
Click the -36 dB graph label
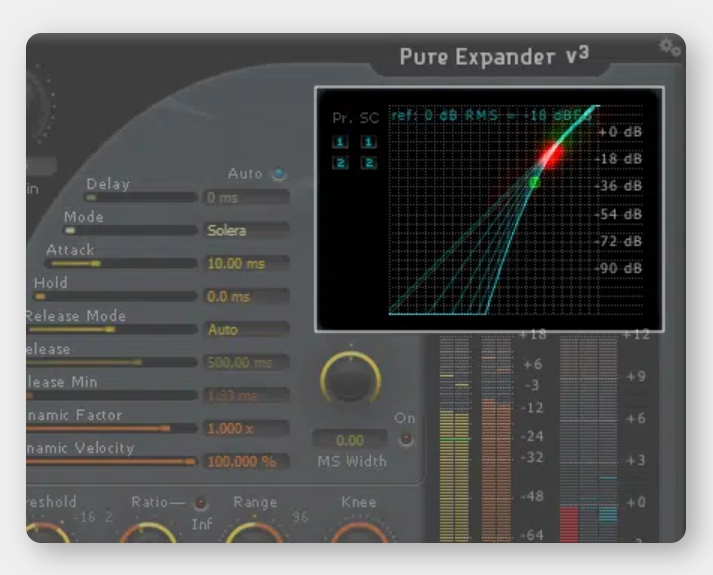point(618,185)
